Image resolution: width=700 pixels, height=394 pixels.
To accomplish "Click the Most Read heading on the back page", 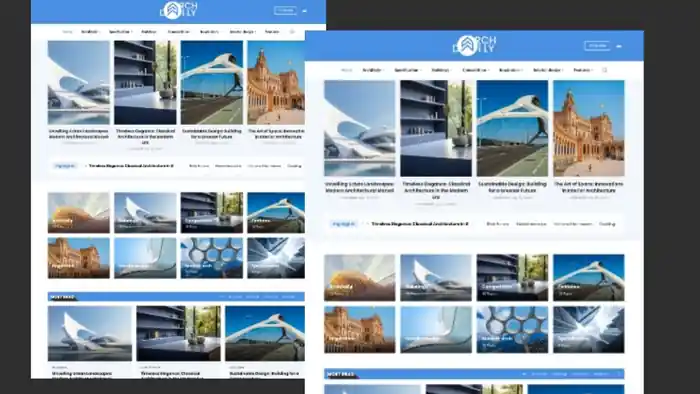I will click(62, 297).
